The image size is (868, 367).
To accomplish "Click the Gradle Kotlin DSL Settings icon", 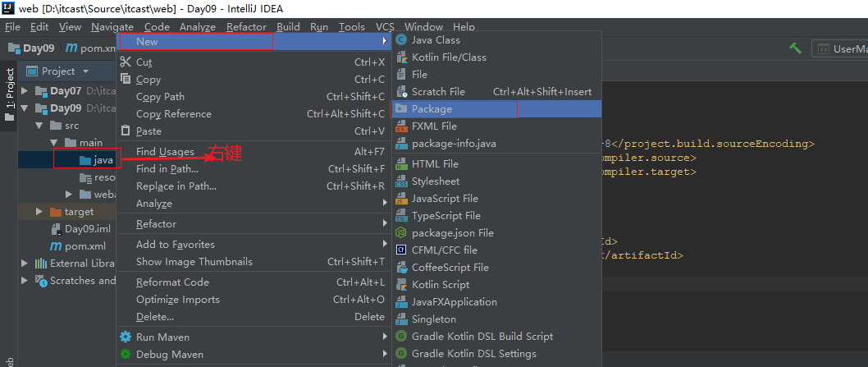I will coord(401,354).
